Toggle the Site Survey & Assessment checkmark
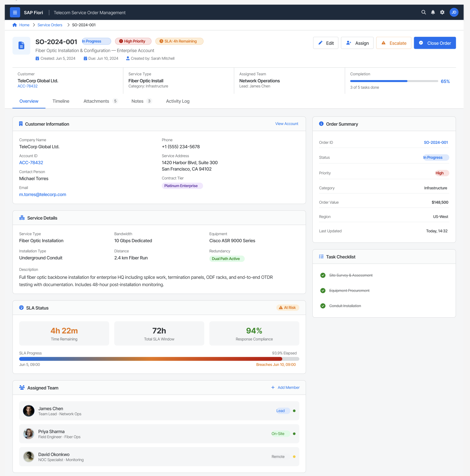This screenshot has height=476, width=470. (323, 275)
